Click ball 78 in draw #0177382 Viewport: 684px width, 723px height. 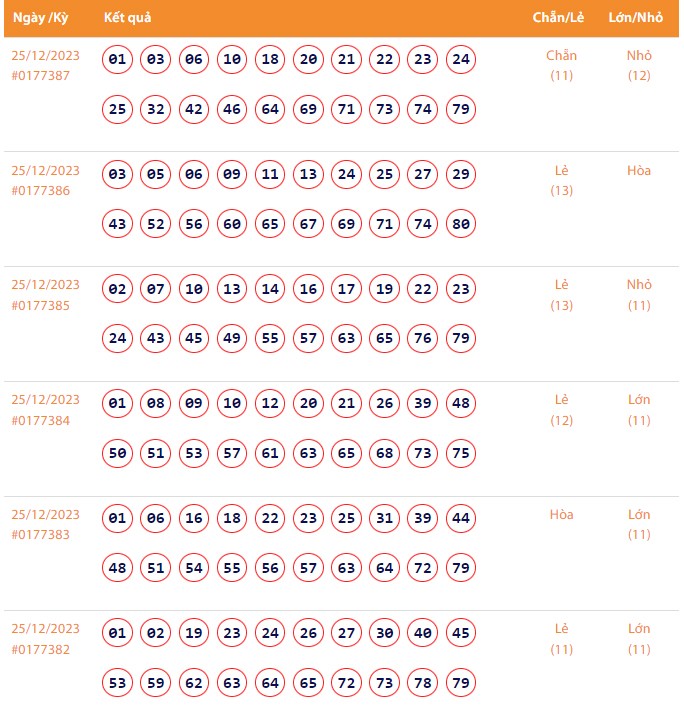pyautogui.click(x=423, y=683)
